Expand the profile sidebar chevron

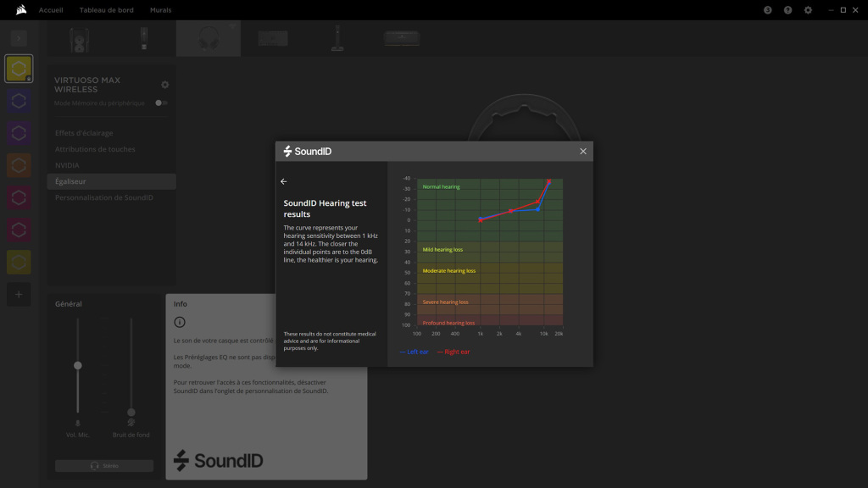pos(19,38)
